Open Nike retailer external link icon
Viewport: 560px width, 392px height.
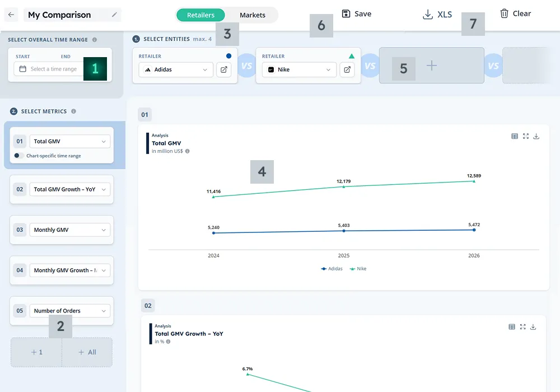(347, 69)
